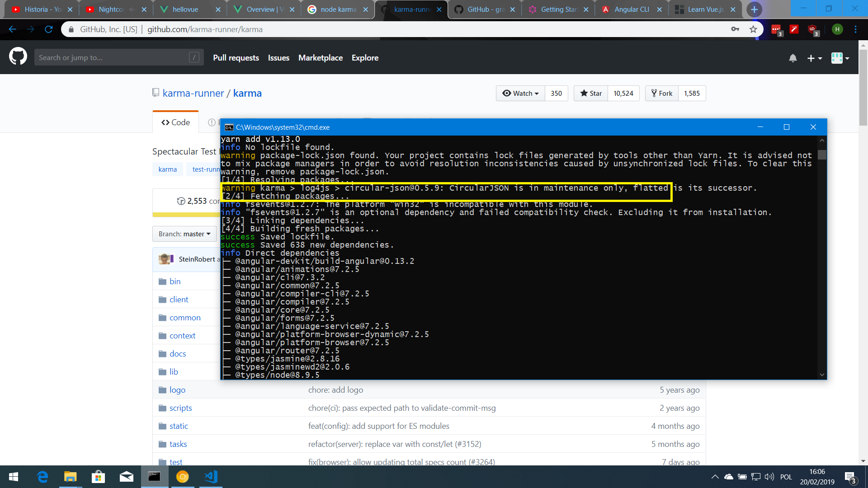The image size is (868, 488).
Task: Open the Chrome three-dot menu
Action: (x=855, y=29)
